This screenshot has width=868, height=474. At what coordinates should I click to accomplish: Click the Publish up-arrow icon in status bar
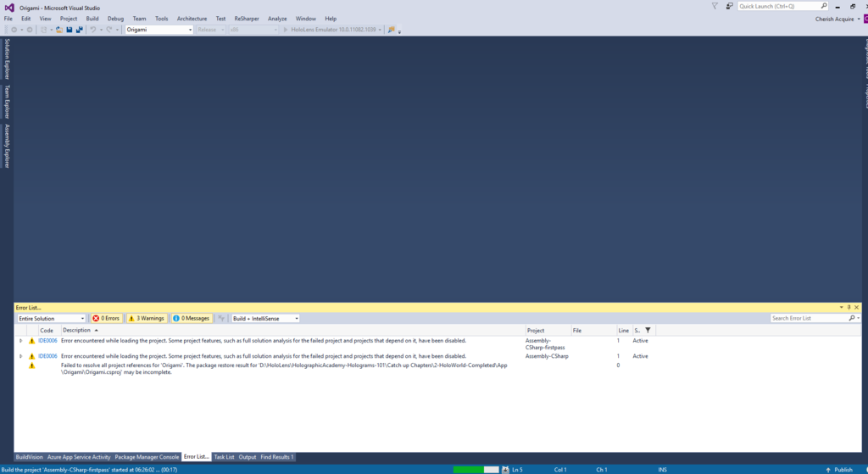828,470
